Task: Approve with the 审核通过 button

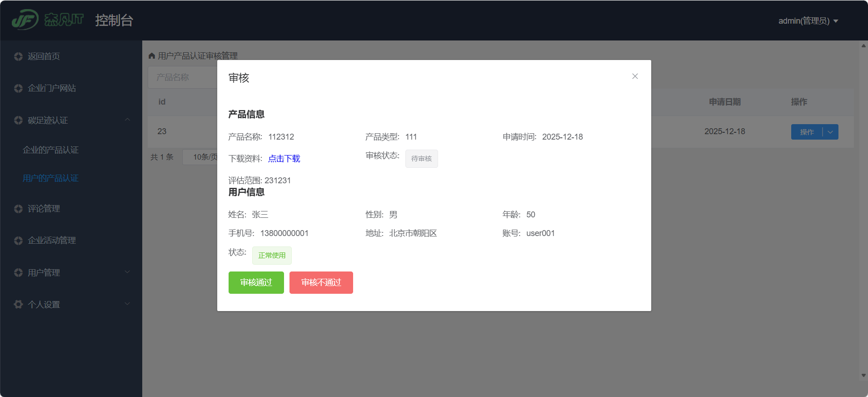Action: click(256, 282)
